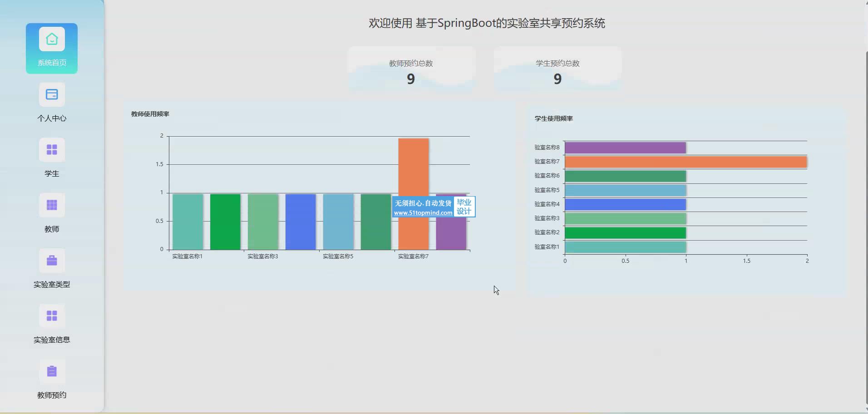Open the 实验室信息 icon
The height and width of the screenshot is (414, 868).
[x=52, y=316]
